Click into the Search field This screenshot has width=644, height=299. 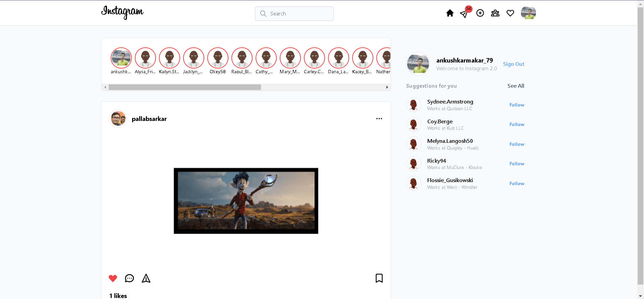click(x=294, y=14)
